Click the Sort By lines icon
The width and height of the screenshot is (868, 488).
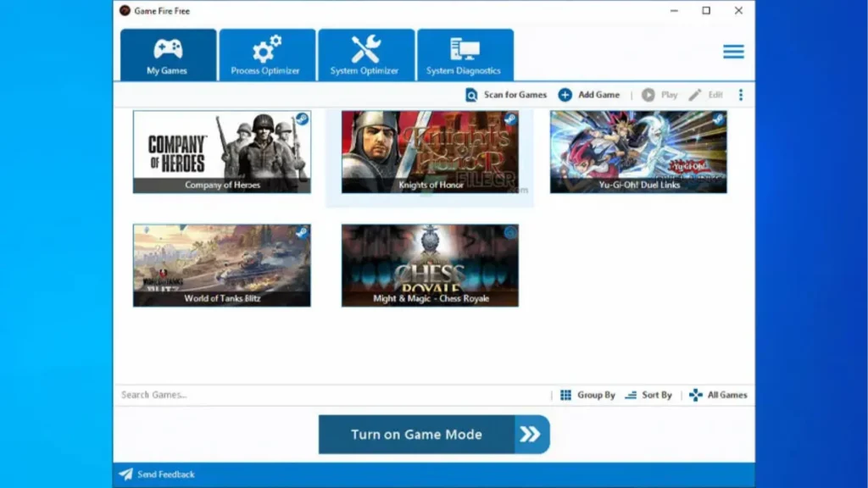630,394
